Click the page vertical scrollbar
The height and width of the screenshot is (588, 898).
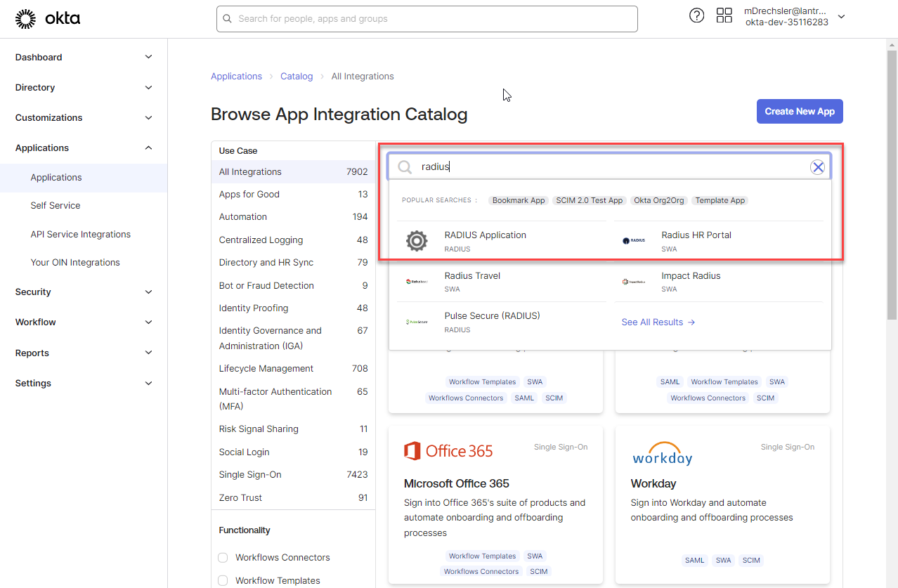[892, 184]
